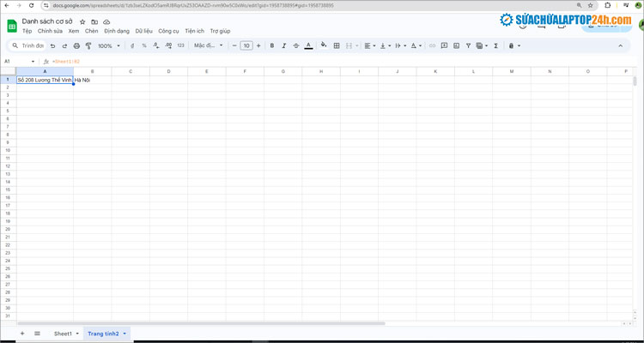Increase font size plus button
Viewport: 644px width, 343px height.
(258, 46)
